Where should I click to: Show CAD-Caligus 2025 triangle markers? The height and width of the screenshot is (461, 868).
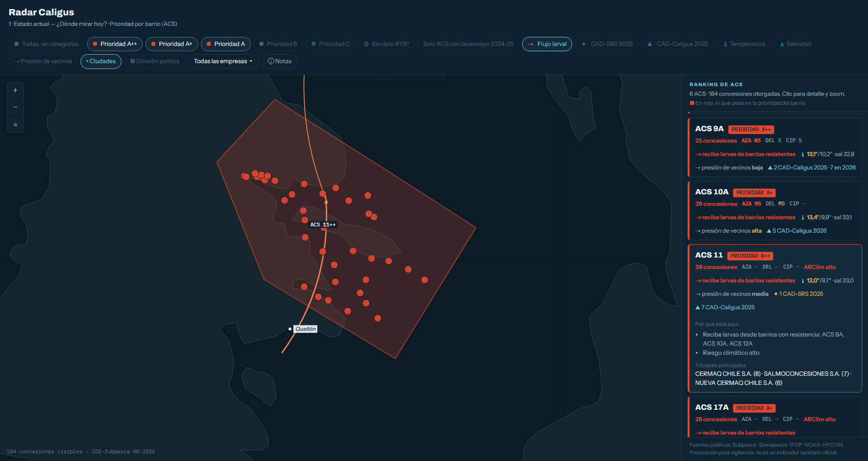pyautogui.click(x=678, y=44)
